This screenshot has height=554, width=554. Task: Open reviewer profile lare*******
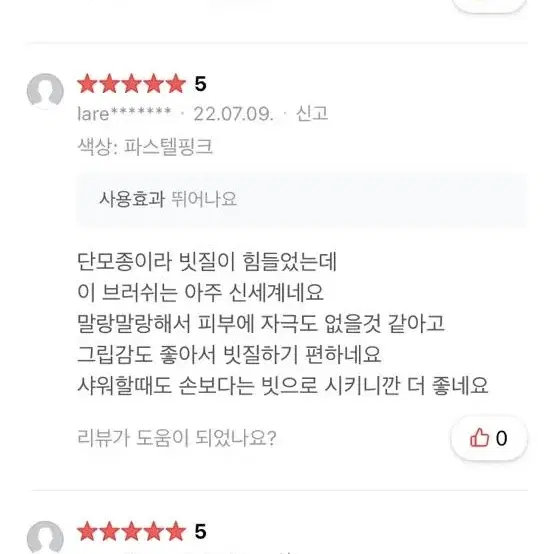124,114
